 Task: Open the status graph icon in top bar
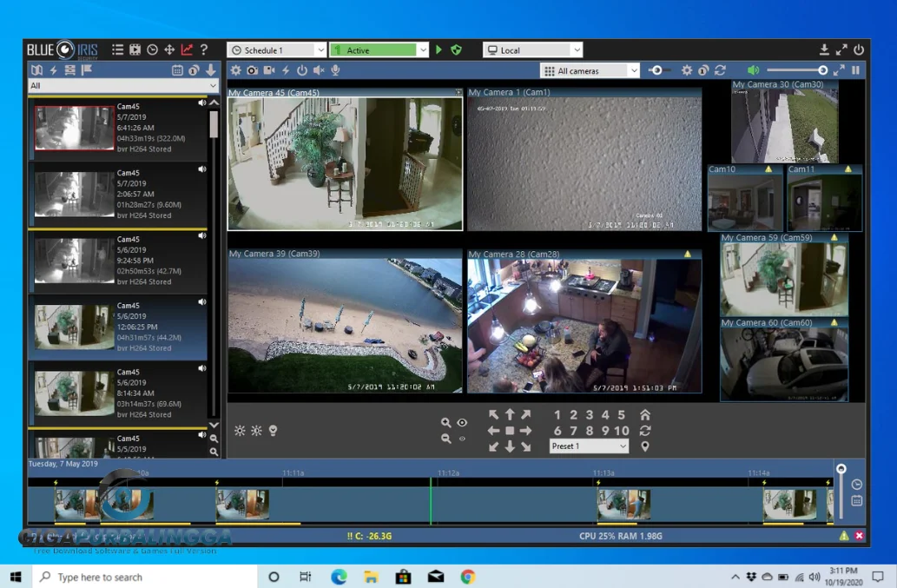pos(187,50)
